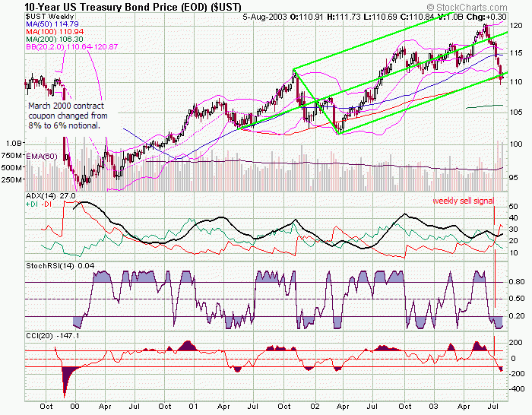Click the red weekly sell signal annotation
Image resolution: width=532 pixels, height=415 pixels.
(463, 201)
